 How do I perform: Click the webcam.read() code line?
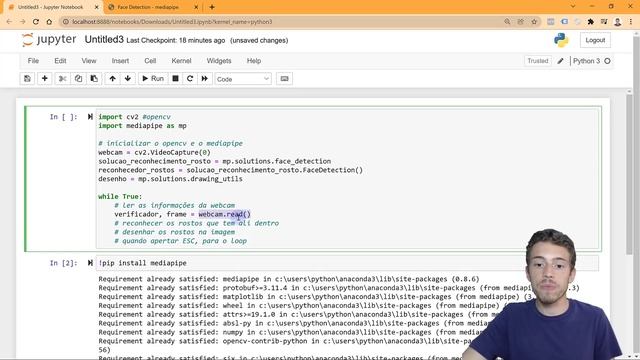pos(182,214)
